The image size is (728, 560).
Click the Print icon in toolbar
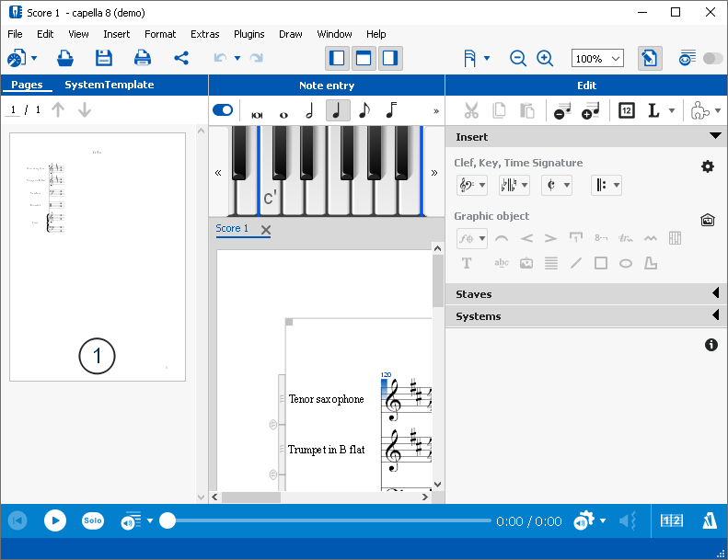(143, 58)
